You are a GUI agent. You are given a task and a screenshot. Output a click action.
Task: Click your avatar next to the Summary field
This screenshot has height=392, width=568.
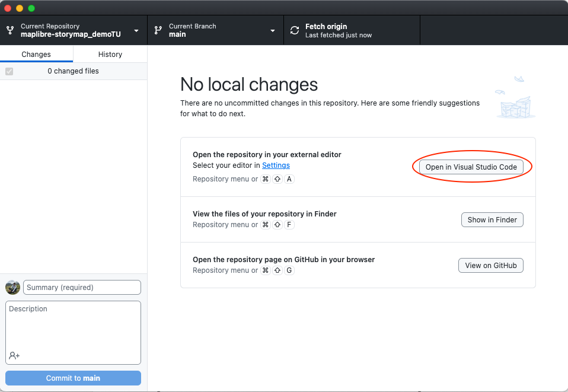click(x=12, y=287)
